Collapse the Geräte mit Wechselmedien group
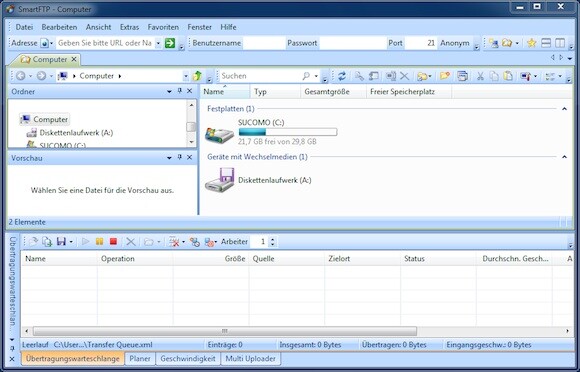This screenshot has height=372, width=580. pyautogui.click(x=564, y=157)
